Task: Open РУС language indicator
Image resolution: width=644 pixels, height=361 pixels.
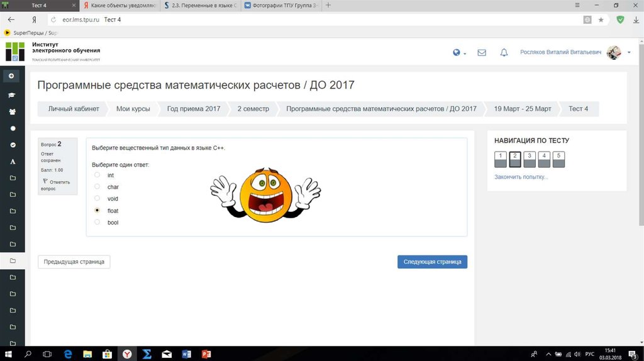Action: pyautogui.click(x=589, y=354)
